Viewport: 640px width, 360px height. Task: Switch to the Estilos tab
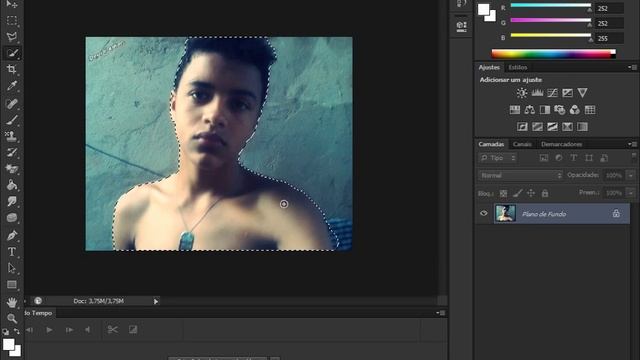click(x=518, y=67)
